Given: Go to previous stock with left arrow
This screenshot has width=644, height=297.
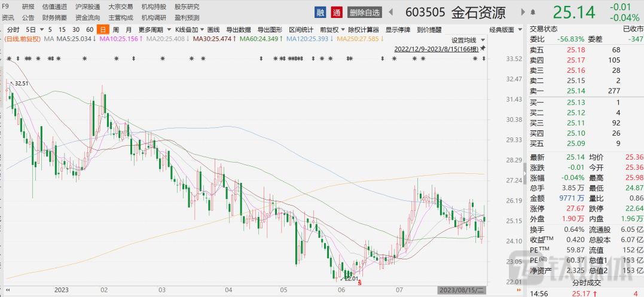Looking at the screenshot, I should point(391,13).
